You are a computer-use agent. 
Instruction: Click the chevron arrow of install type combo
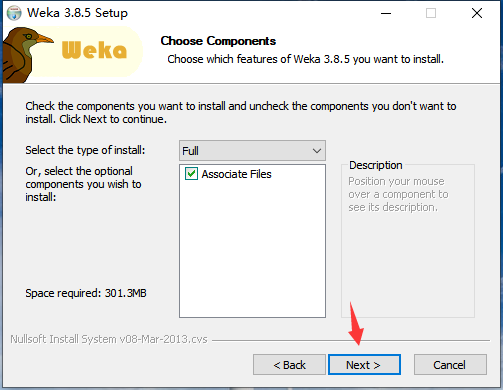click(x=317, y=151)
